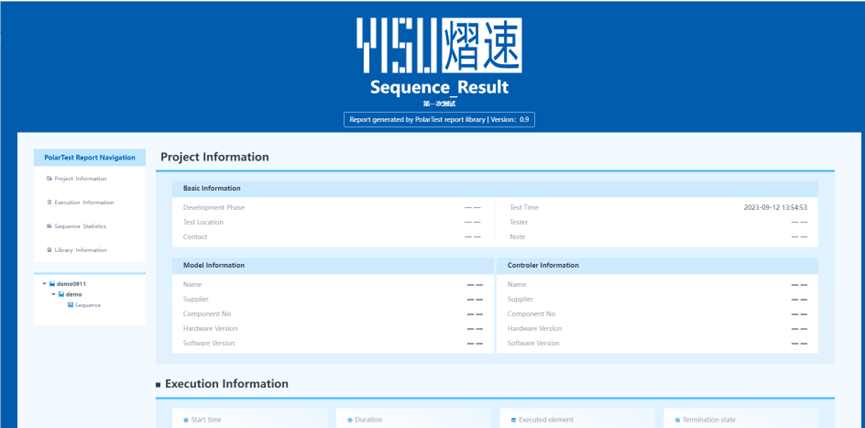The image size is (865, 428).
Task: Collapse the demo tree node arrow
Action: click(x=54, y=294)
